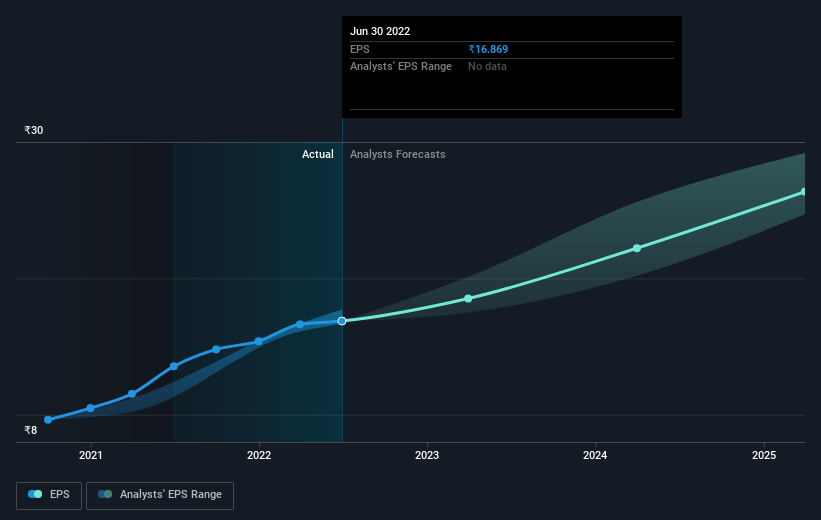Click the 'Actual' section label
This screenshot has height=520, width=821.
(317, 154)
